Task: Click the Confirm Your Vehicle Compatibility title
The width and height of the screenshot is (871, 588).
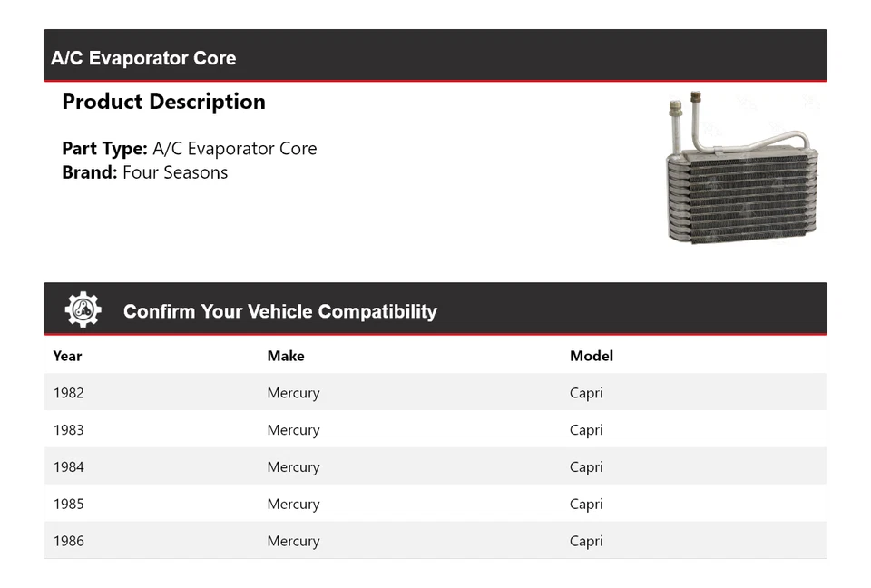Action: coord(279,311)
